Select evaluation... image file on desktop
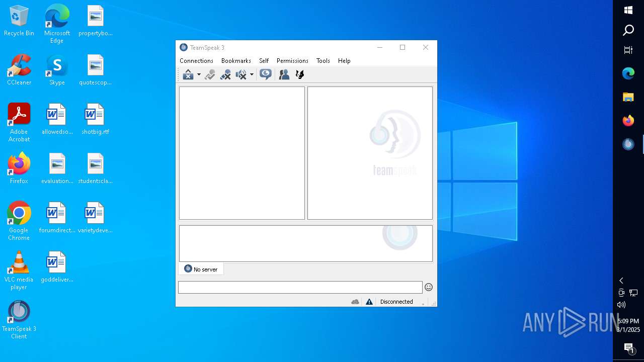Viewport: 644px width, 362px height. coord(57,168)
